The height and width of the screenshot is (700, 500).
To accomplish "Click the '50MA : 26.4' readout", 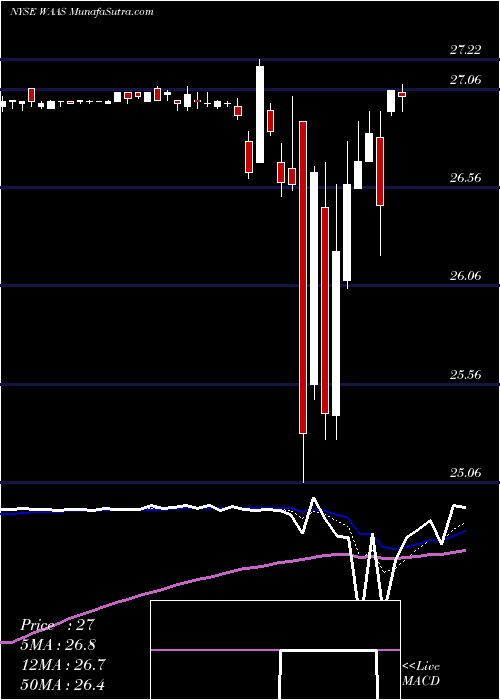I will (63, 684).
